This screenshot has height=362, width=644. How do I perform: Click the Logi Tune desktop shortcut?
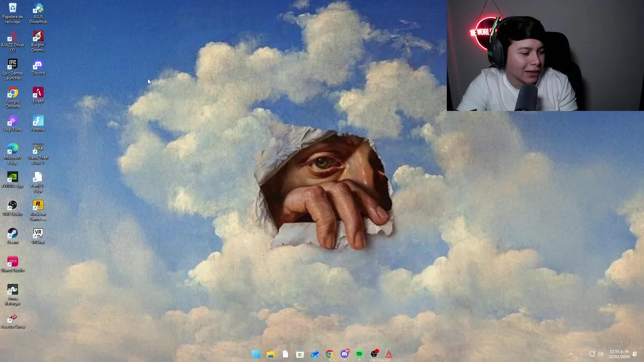(x=13, y=124)
